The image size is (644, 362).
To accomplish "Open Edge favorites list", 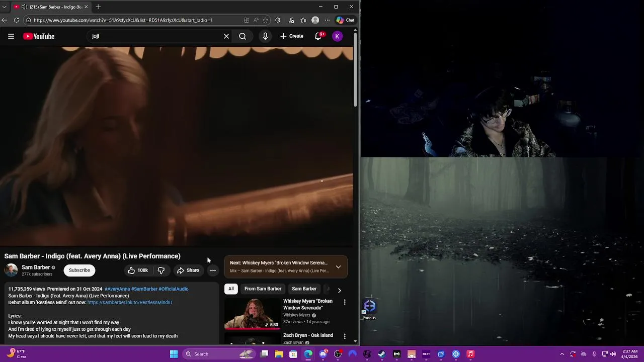I will click(303, 20).
